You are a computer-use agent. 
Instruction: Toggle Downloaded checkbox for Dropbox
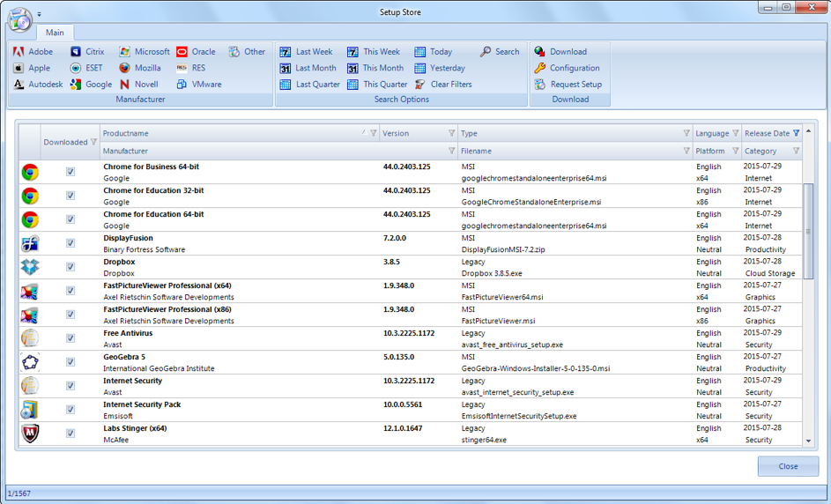coord(70,267)
